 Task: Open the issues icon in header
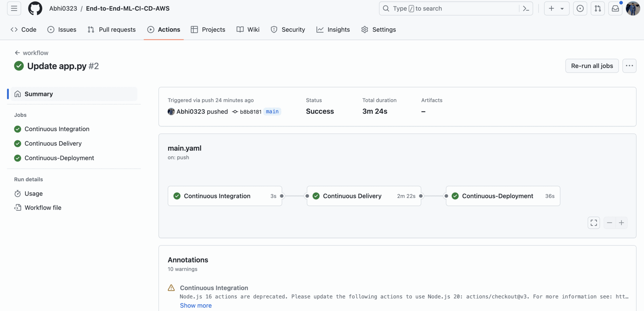point(580,8)
